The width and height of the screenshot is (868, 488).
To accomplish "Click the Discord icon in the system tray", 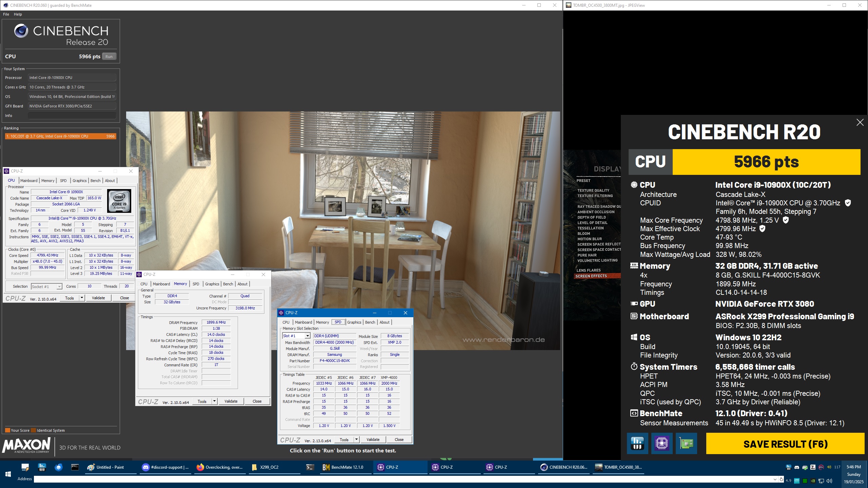I will point(797,467).
